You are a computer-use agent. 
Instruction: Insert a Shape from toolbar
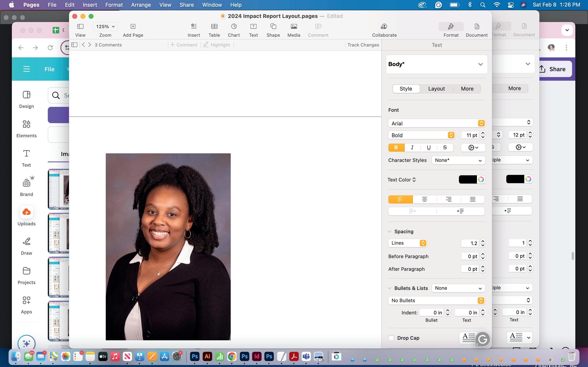click(x=273, y=27)
